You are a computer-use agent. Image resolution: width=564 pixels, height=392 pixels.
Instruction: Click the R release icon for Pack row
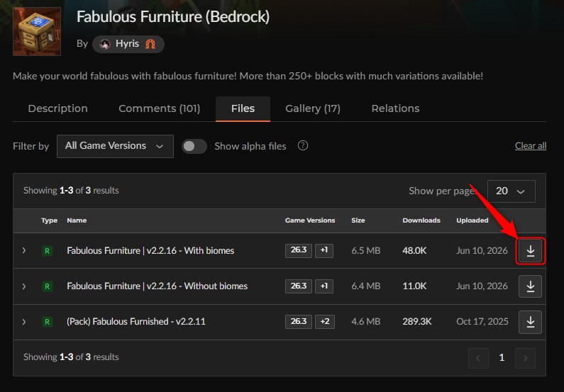pos(47,322)
